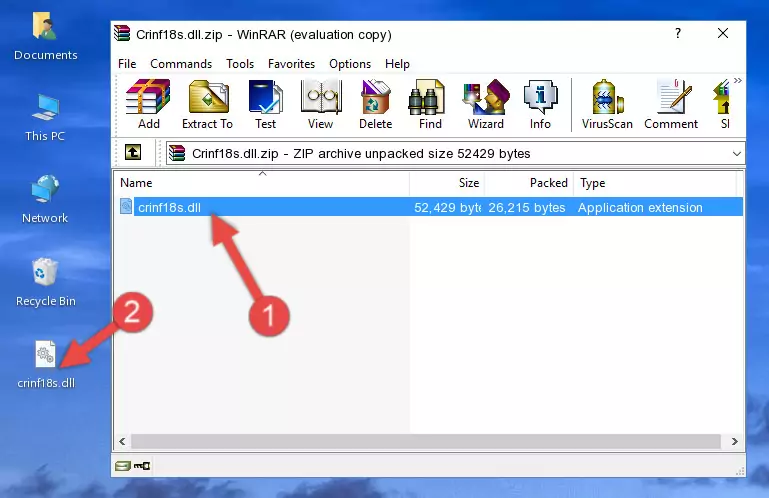Open the Commands menu

pyautogui.click(x=181, y=64)
